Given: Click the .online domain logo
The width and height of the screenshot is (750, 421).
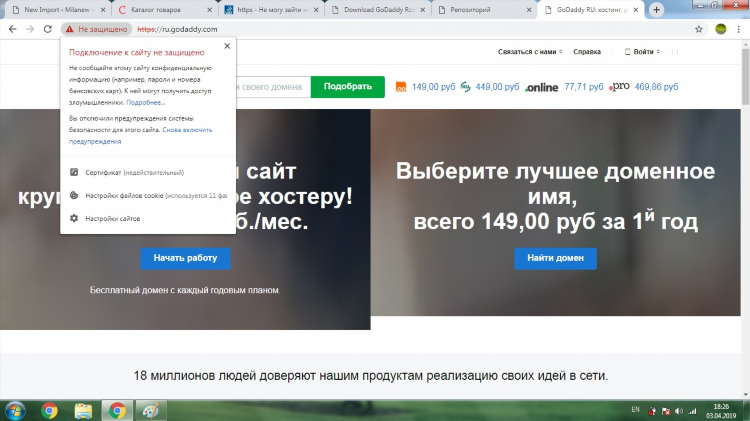Looking at the screenshot, I should 541,87.
